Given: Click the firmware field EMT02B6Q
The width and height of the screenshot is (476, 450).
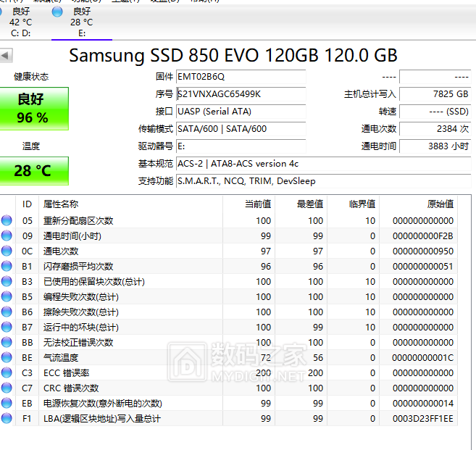Looking at the screenshot, I should [241, 77].
